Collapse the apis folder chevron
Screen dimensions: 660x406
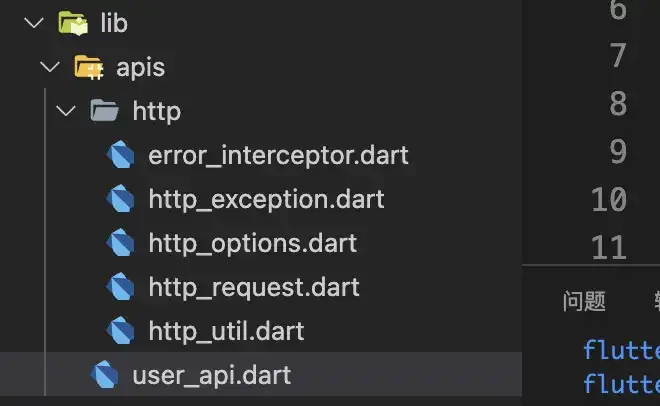click(x=50, y=66)
